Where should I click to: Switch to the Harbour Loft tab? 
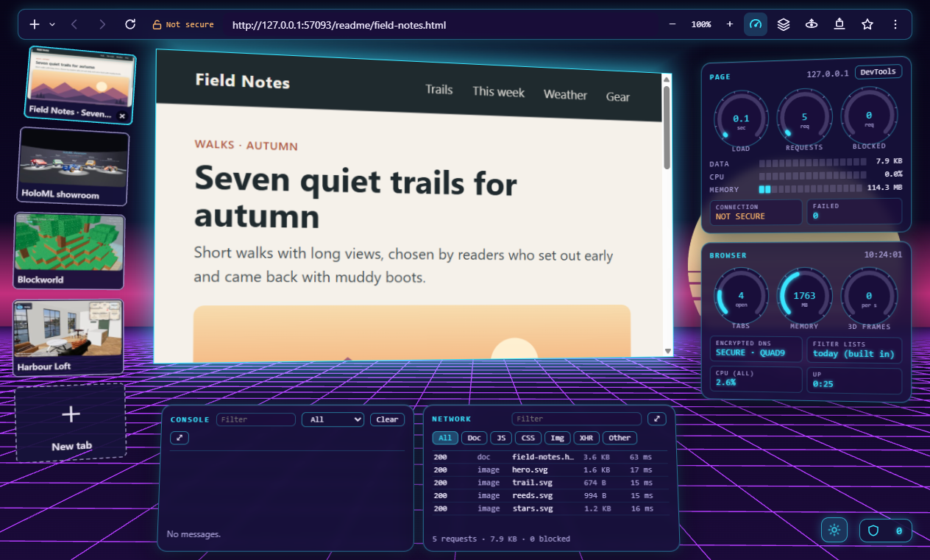coord(68,337)
